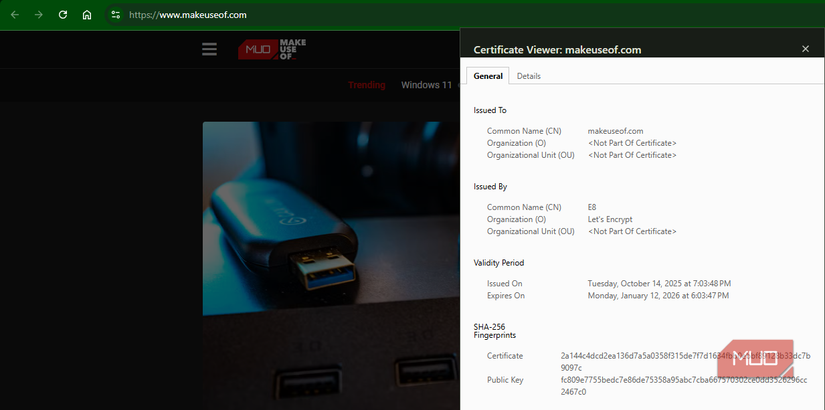Image resolution: width=825 pixels, height=410 pixels.
Task: Select the Public Key fingerprint value
Action: click(684, 386)
